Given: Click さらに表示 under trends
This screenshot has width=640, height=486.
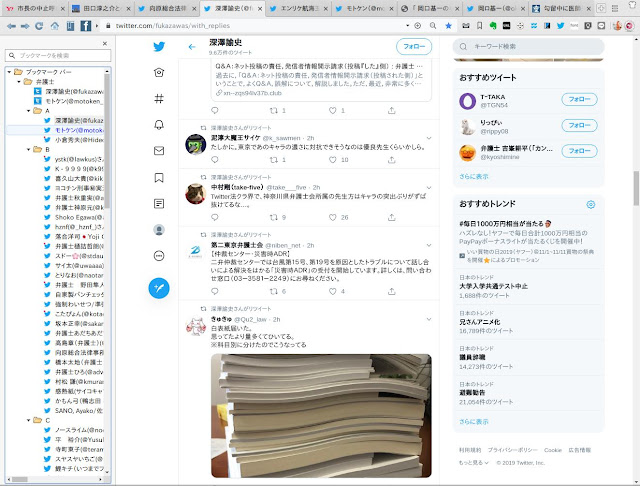Looking at the screenshot, I should tap(473, 422).
